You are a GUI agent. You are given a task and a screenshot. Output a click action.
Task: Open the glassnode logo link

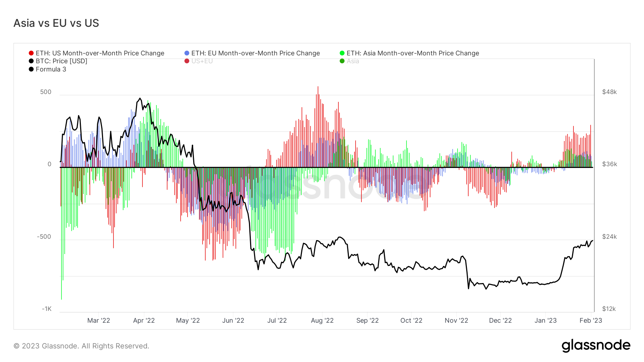pos(596,346)
